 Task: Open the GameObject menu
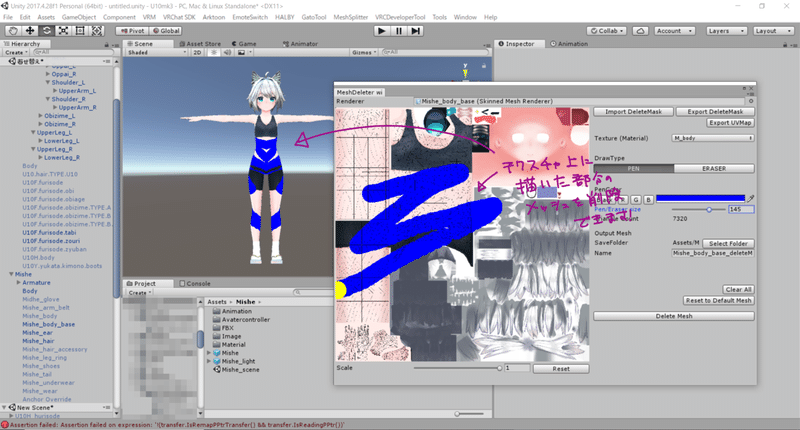click(79, 17)
